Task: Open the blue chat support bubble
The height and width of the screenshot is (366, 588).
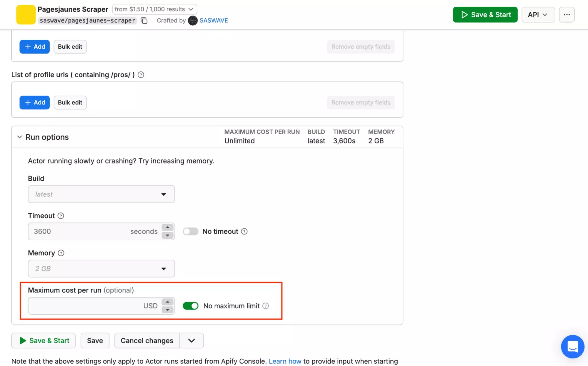Action: 572,347
